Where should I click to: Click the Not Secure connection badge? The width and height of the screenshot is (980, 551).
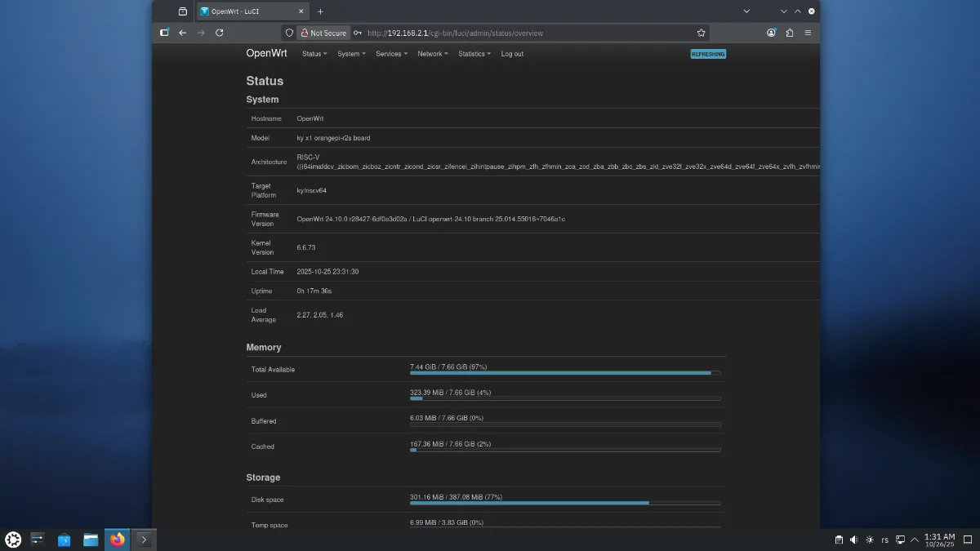click(x=323, y=33)
